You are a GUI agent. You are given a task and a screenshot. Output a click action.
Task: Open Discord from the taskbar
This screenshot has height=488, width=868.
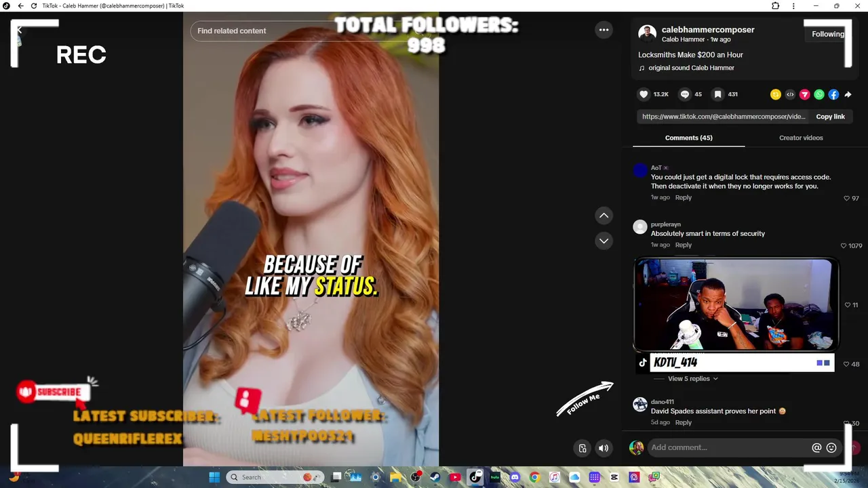click(515, 477)
